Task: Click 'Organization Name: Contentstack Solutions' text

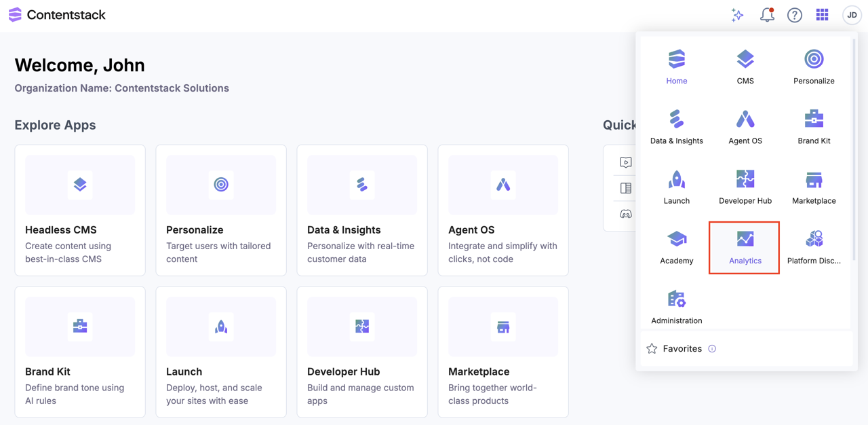Action: click(x=122, y=88)
